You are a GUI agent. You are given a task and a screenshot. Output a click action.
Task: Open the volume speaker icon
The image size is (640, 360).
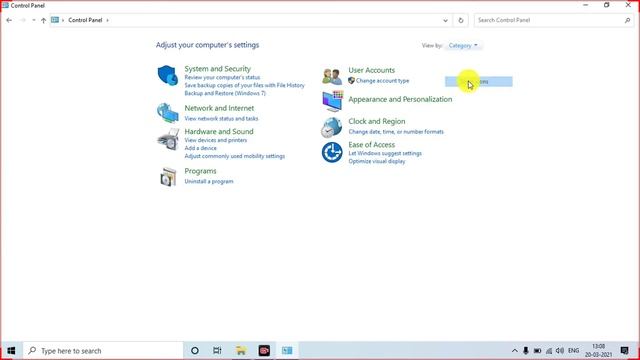pos(560,351)
